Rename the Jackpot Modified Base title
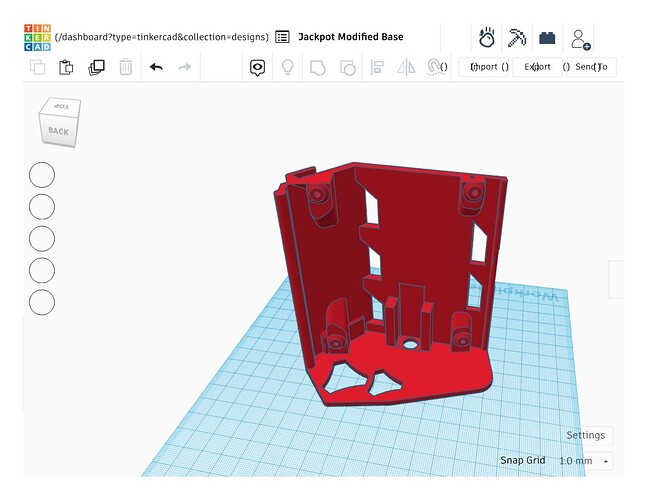647x500 pixels. click(351, 37)
